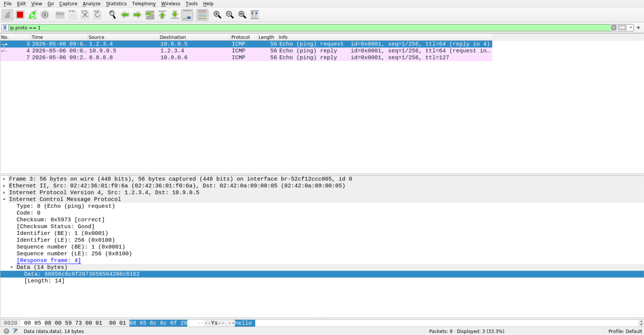Edit capture file properties status icon
644x335 pixels.
click(15, 331)
